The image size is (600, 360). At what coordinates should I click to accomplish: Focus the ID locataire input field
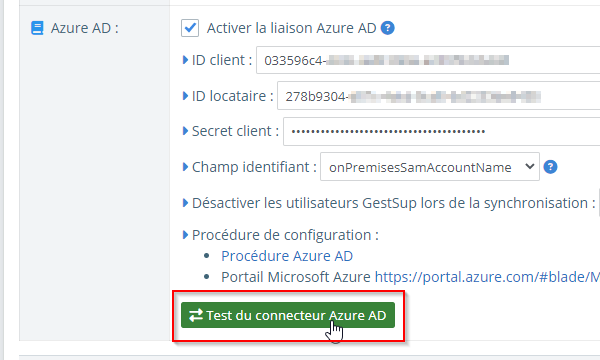[x=439, y=96]
